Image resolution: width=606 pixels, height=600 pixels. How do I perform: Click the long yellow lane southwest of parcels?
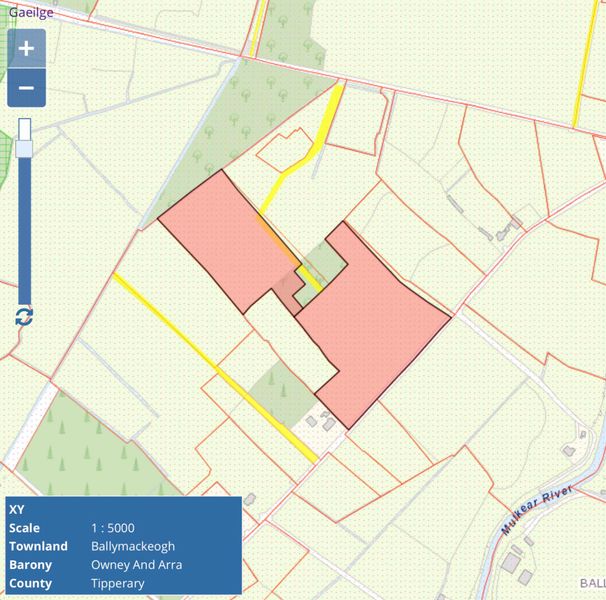pyautogui.click(x=215, y=367)
